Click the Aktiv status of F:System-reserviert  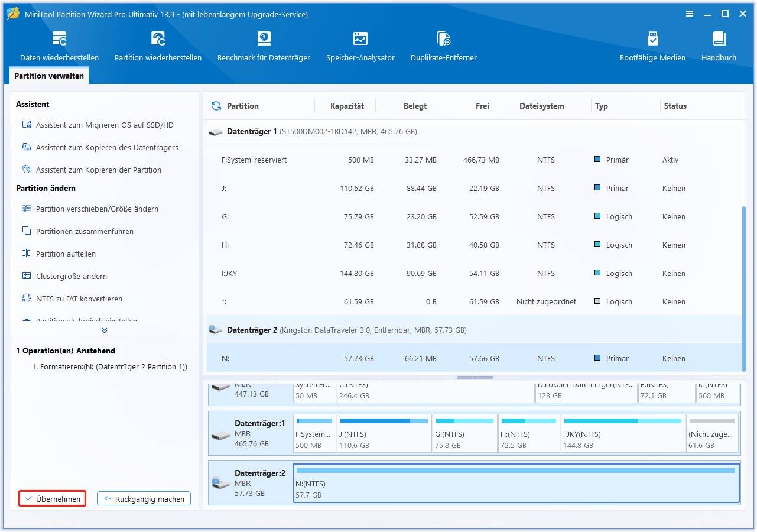(671, 160)
